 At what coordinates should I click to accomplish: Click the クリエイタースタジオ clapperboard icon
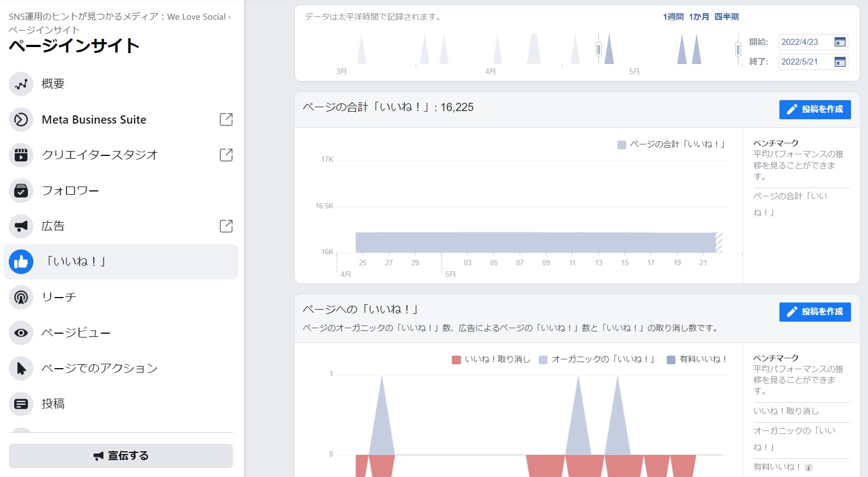21,155
